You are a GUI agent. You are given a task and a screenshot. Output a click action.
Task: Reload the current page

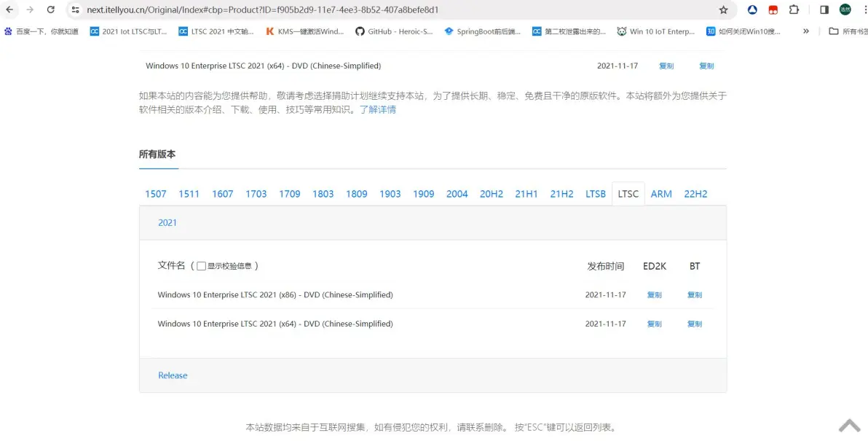(50, 9)
